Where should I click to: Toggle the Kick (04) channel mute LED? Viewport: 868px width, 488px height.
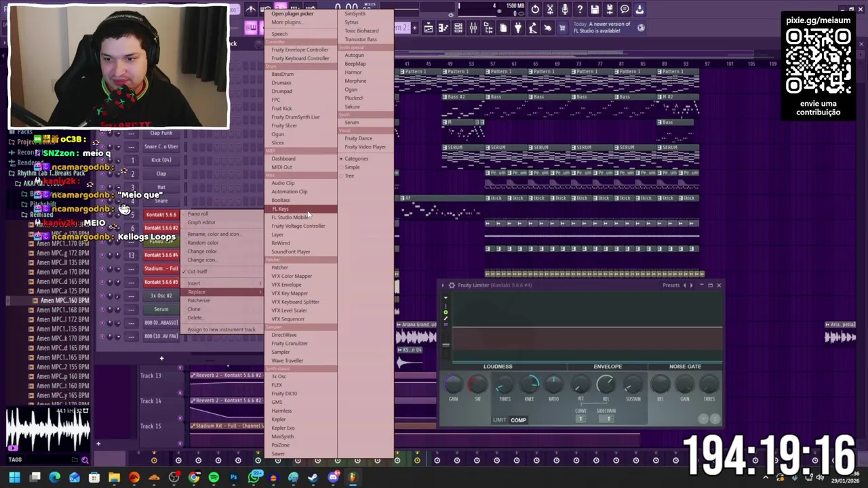coord(102,160)
